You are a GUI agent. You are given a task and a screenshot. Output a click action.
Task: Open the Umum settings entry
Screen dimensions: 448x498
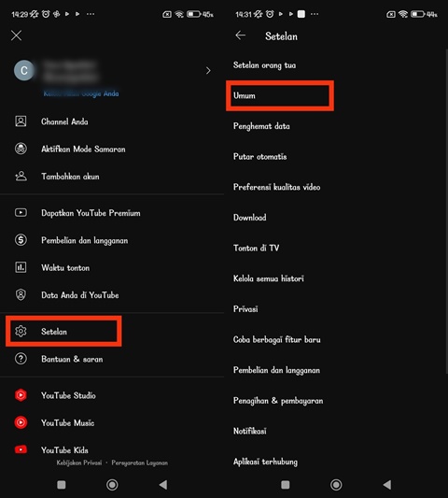[x=280, y=95]
